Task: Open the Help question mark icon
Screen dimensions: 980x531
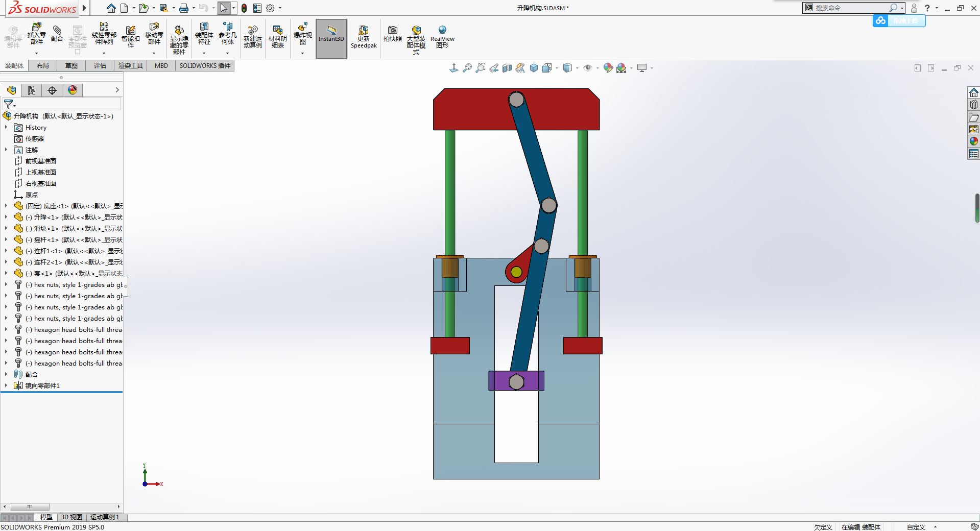Action: point(927,8)
